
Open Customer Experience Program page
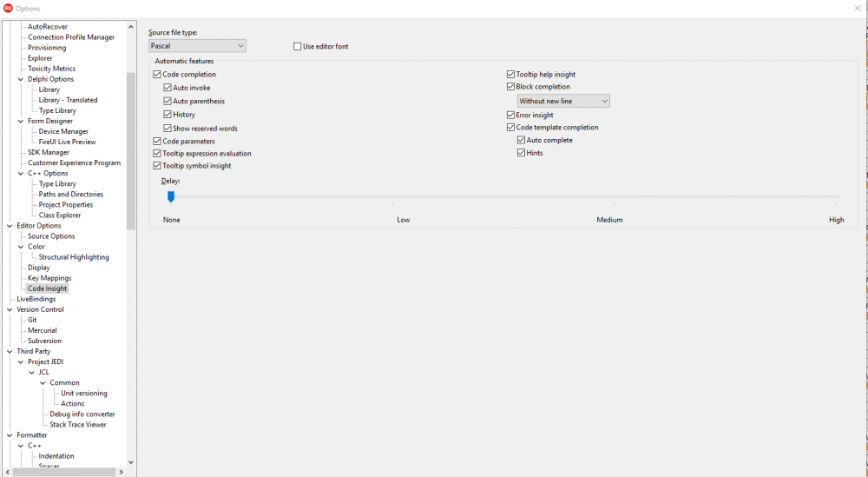(74, 162)
